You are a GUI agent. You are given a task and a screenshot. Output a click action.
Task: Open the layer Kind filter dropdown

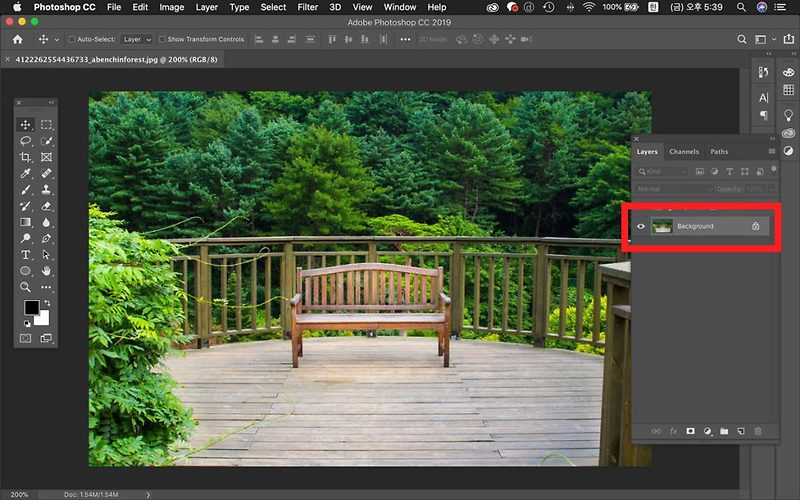click(662, 171)
